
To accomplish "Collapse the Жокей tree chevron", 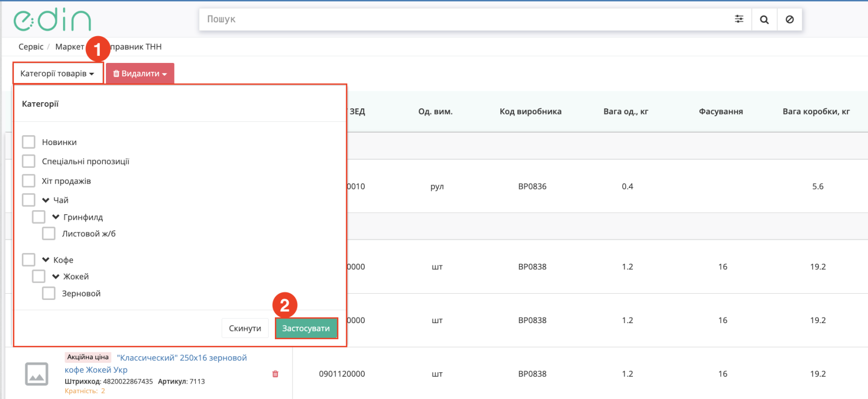I will [56, 277].
